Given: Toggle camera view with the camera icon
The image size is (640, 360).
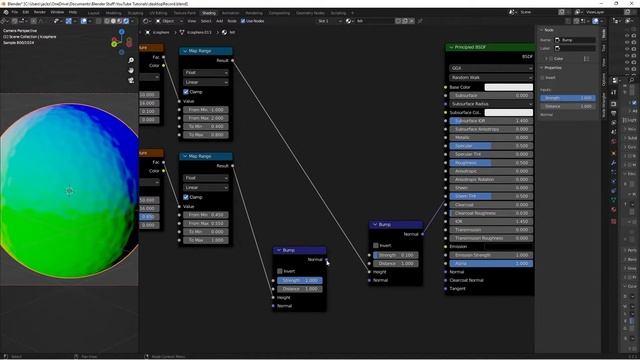Looking at the screenshot, I should (x=131, y=80).
